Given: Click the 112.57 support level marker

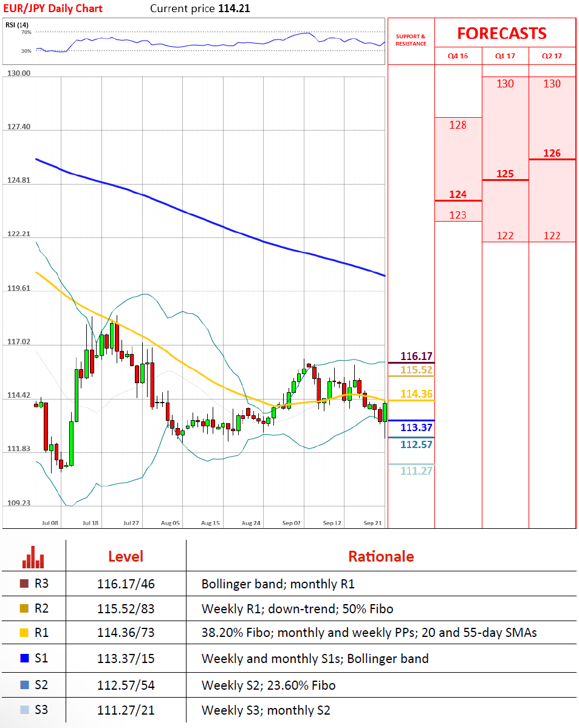Looking at the screenshot, I should (416, 444).
